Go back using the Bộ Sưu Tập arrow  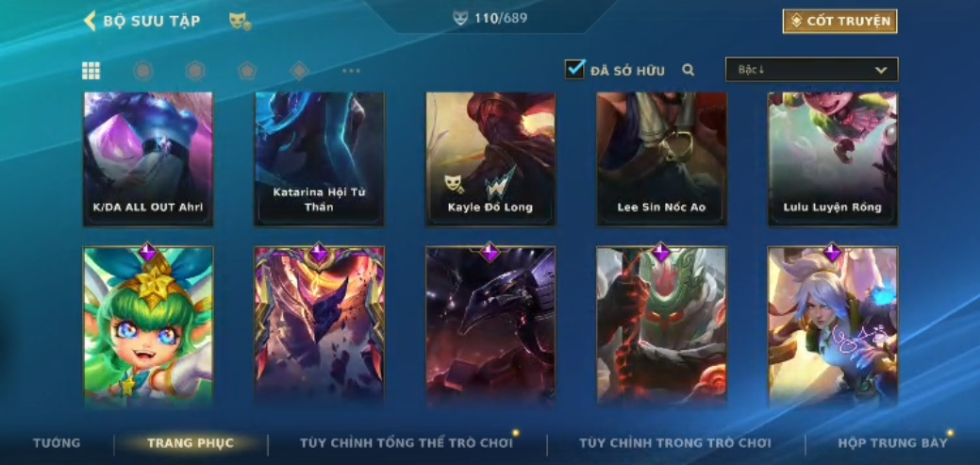click(90, 21)
